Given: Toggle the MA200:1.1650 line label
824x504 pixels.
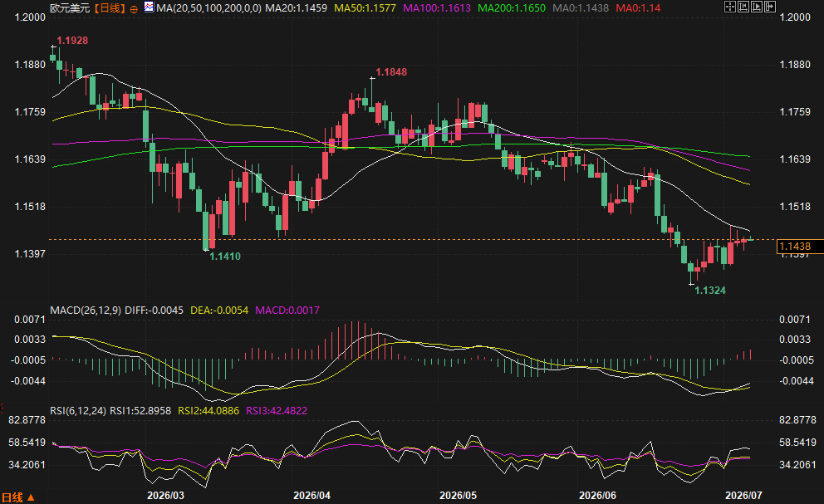Looking at the screenshot, I should [x=512, y=8].
